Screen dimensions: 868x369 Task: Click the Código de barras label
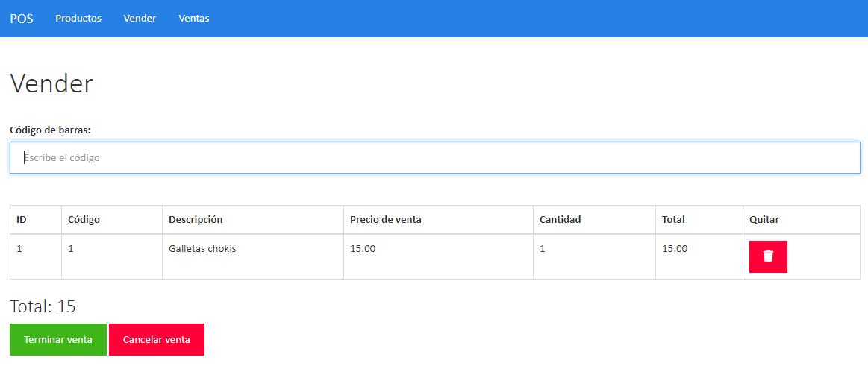pyautogui.click(x=50, y=130)
